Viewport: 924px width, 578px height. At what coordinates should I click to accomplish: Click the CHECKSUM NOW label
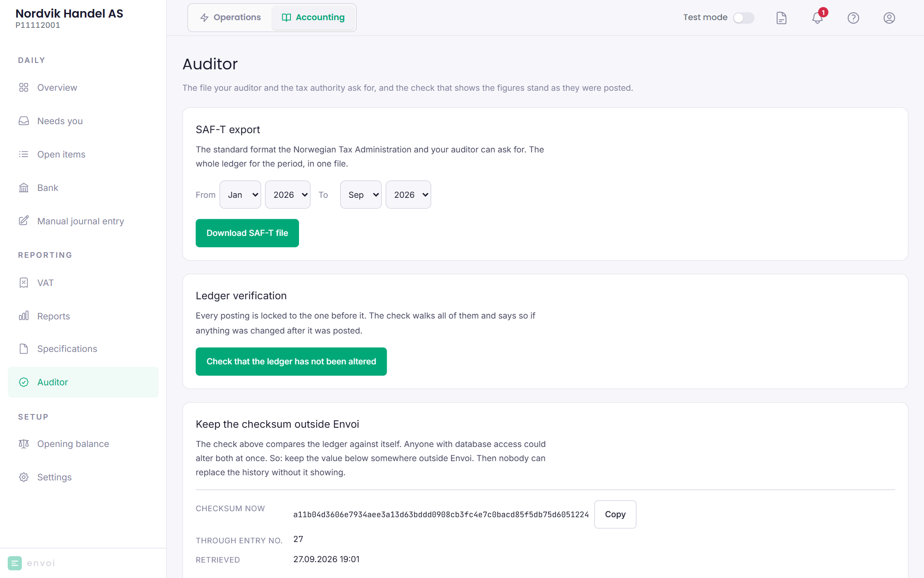(231, 509)
